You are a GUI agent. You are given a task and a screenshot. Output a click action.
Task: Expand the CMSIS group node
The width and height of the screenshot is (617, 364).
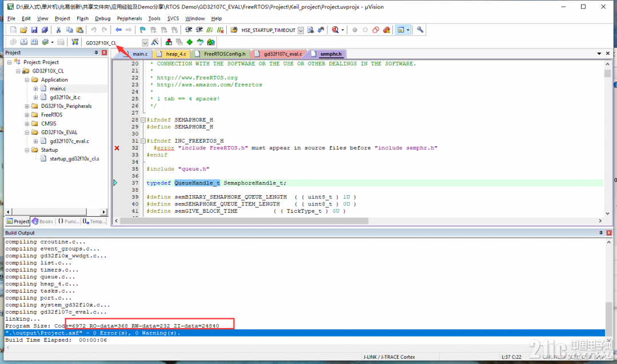coord(27,123)
